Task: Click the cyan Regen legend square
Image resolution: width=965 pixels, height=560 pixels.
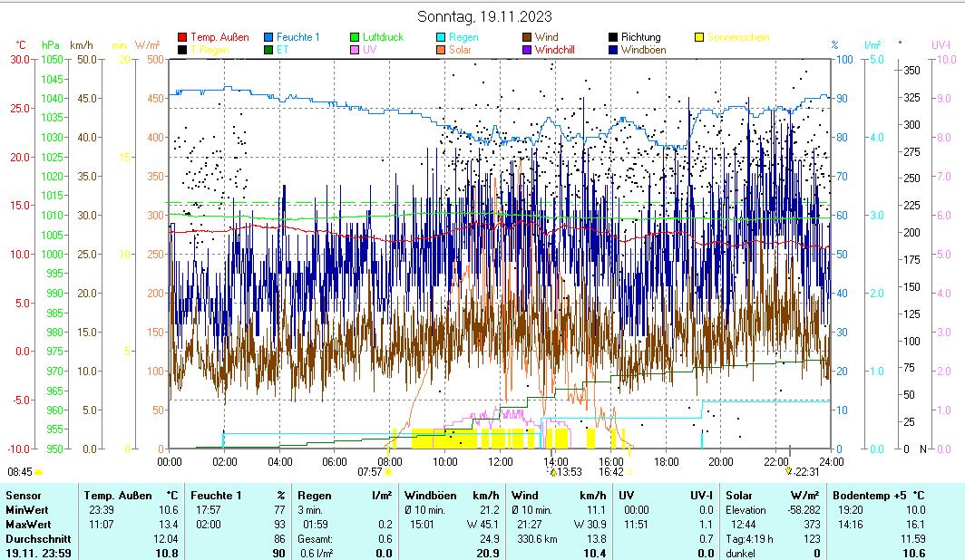Action: (441, 37)
